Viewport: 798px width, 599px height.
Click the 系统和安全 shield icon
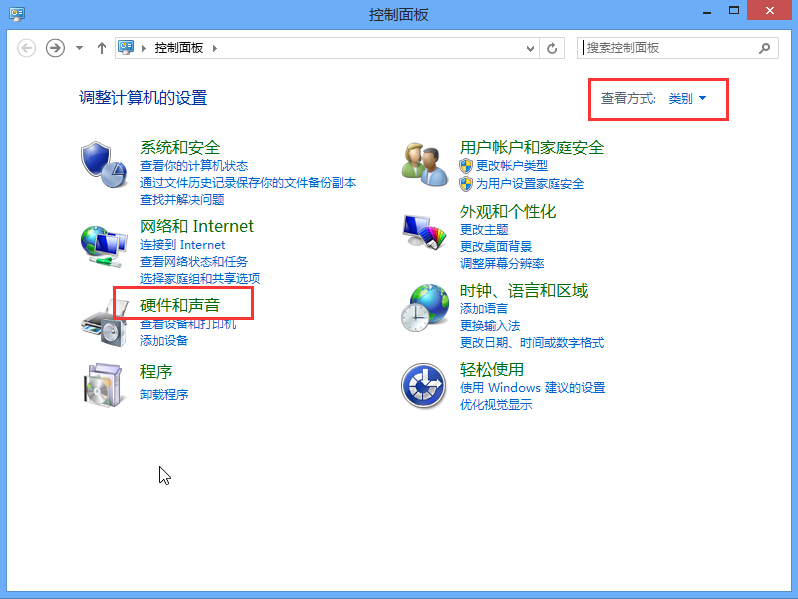[x=103, y=164]
